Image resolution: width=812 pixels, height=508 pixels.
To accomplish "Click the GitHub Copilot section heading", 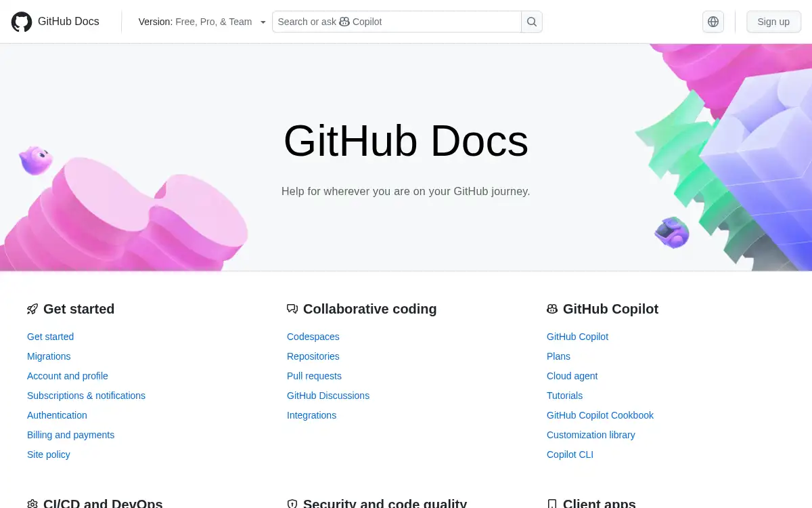I will [x=610, y=309].
